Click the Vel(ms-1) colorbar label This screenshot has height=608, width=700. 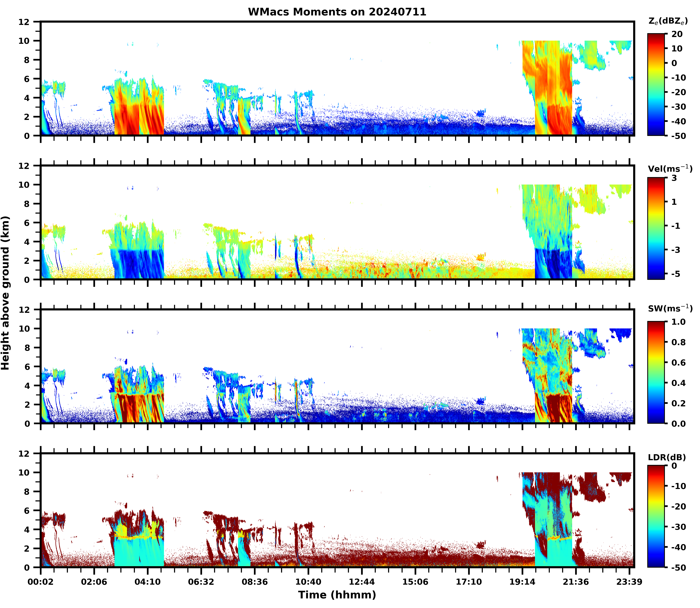670,168
